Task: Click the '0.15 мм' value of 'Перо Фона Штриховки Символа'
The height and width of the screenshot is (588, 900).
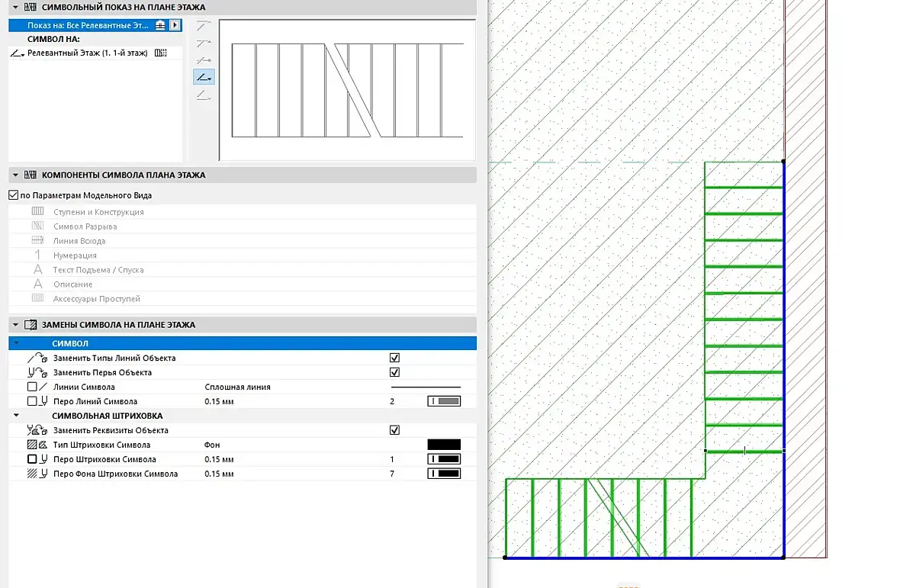Action: coord(219,474)
